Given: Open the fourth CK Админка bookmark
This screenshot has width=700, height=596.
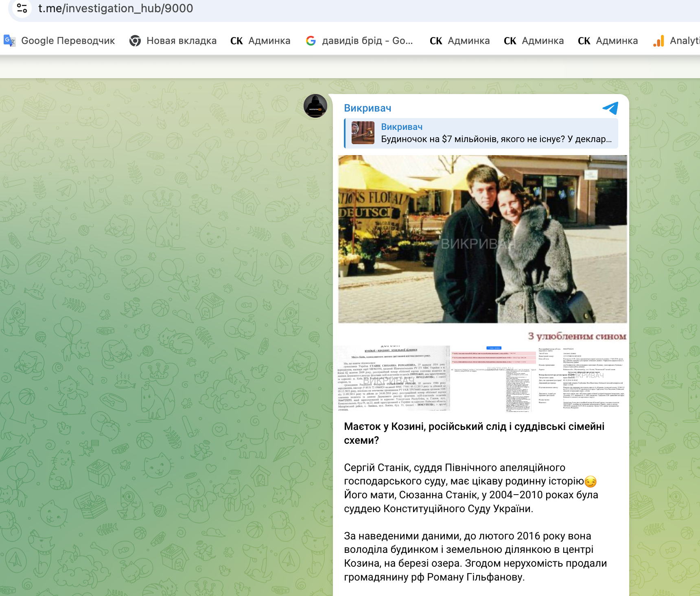Looking at the screenshot, I should pyautogui.click(x=608, y=41).
